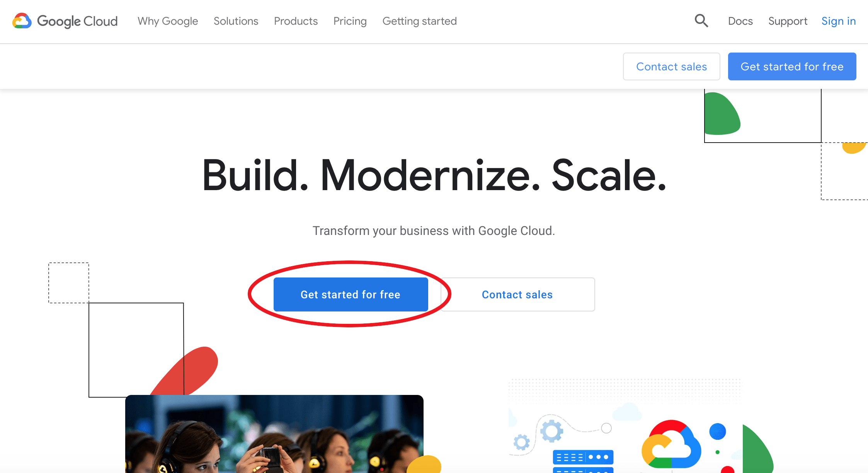Open the Support page
The width and height of the screenshot is (868, 473).
[788, 21]
